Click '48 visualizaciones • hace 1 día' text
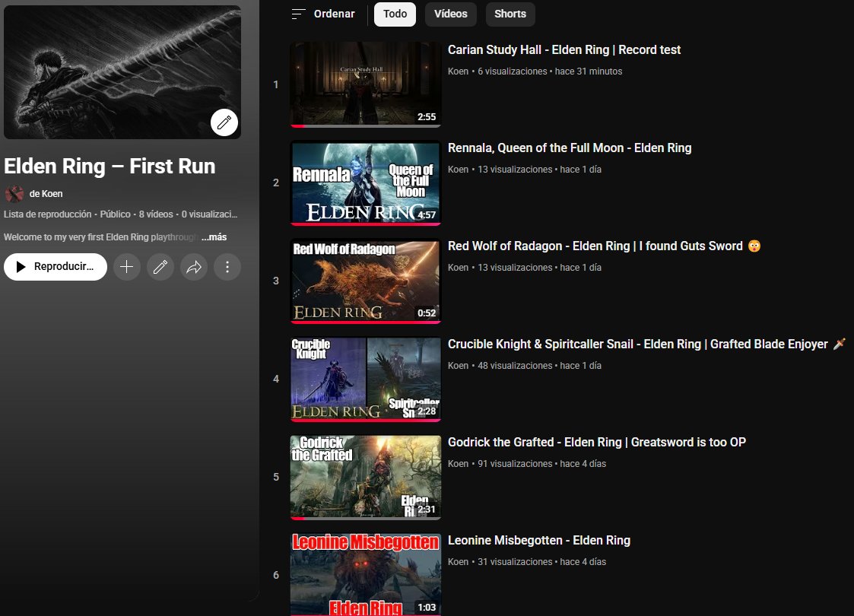The height and width of the screenshot is (616, 854). tap(540, 366)
